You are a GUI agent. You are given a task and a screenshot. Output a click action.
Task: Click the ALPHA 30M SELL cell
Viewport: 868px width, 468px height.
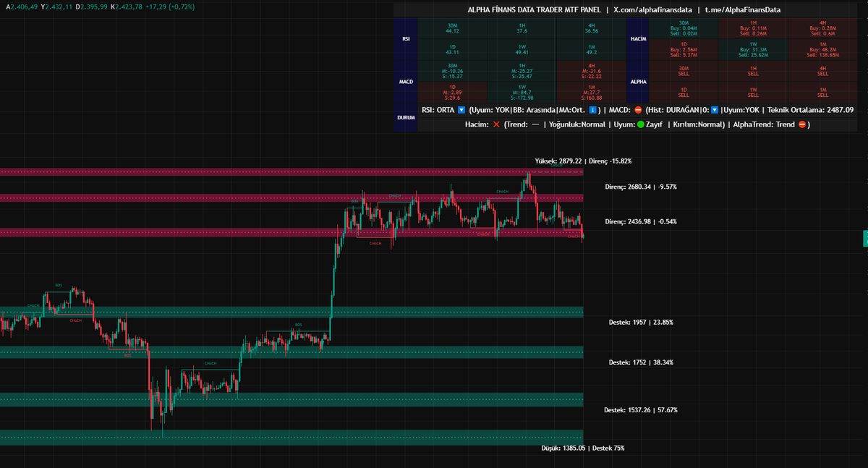click(x=684, y=71)
